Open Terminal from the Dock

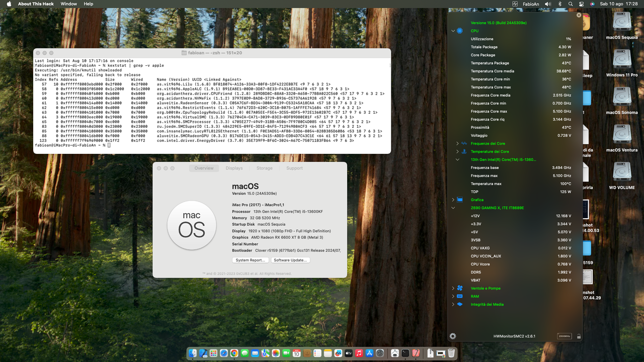405,353
